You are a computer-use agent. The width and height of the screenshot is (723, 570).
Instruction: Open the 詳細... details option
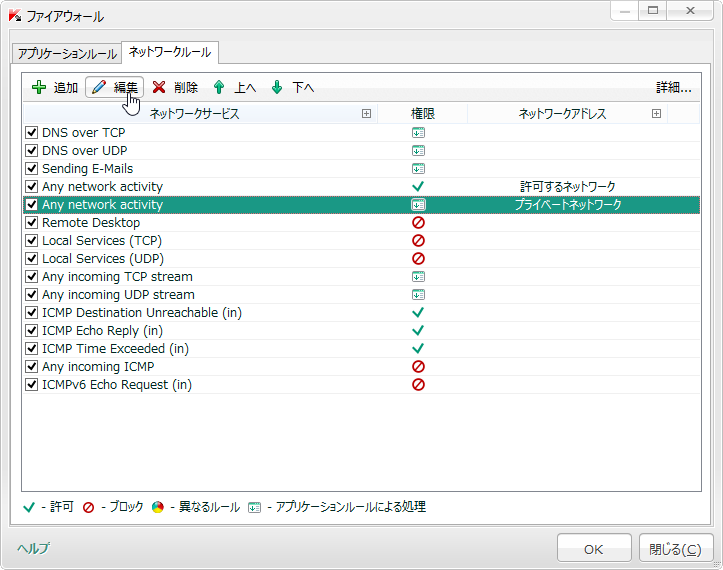673,88
